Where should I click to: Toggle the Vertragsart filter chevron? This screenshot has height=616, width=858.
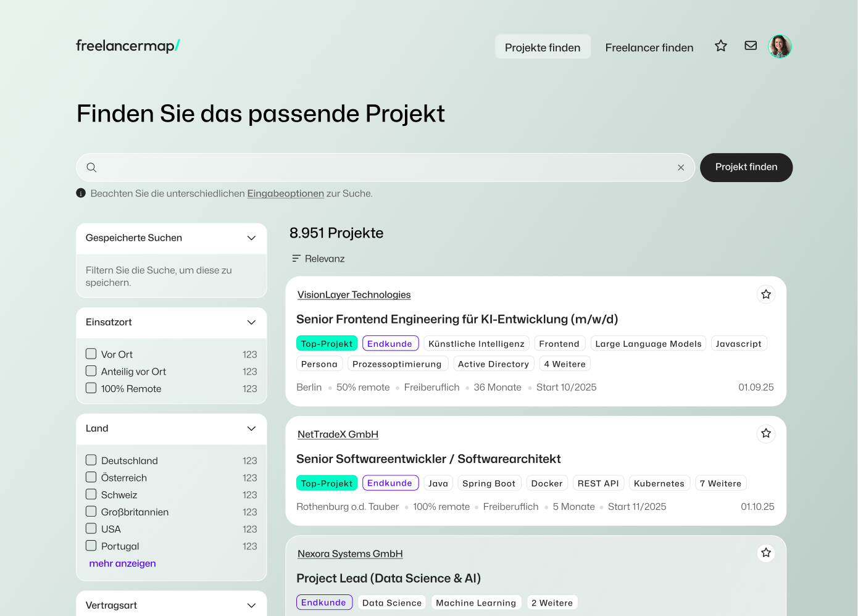[251, 606]
